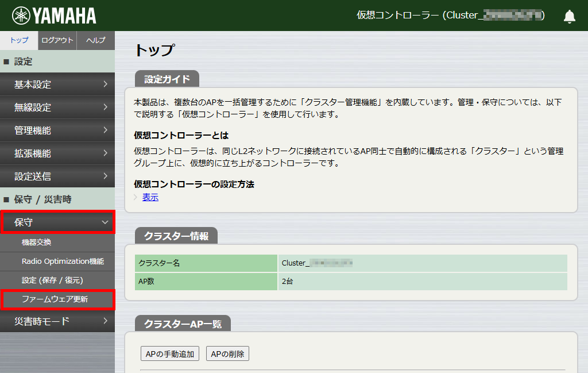Click the 設定 section header

coord(57,61)
